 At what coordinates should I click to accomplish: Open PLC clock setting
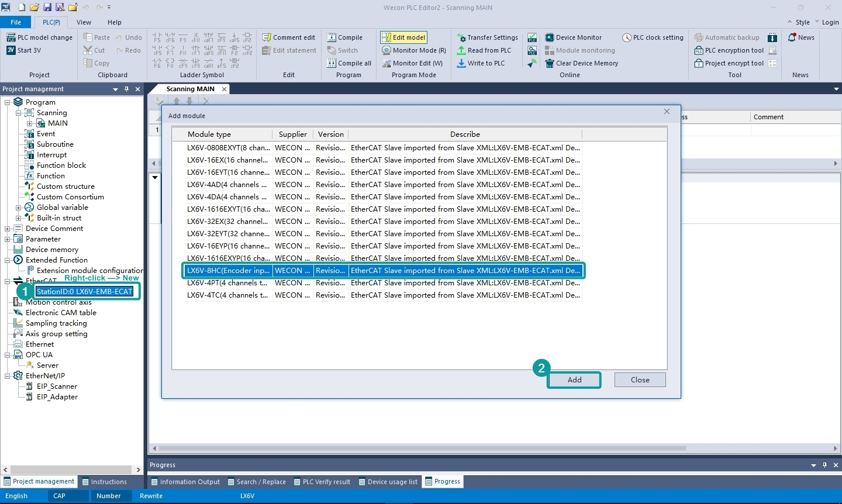coord(653,37)
